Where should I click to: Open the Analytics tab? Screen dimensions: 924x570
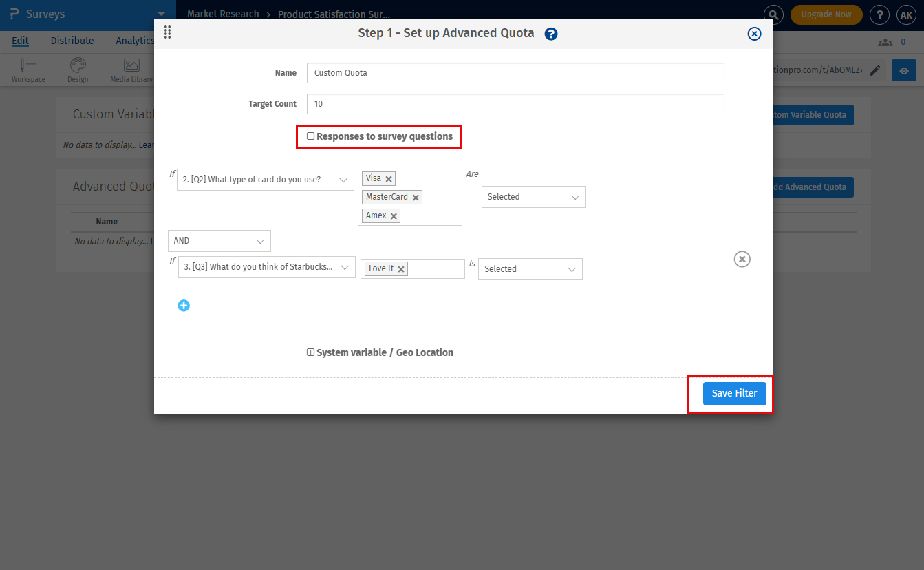(134, 41)
